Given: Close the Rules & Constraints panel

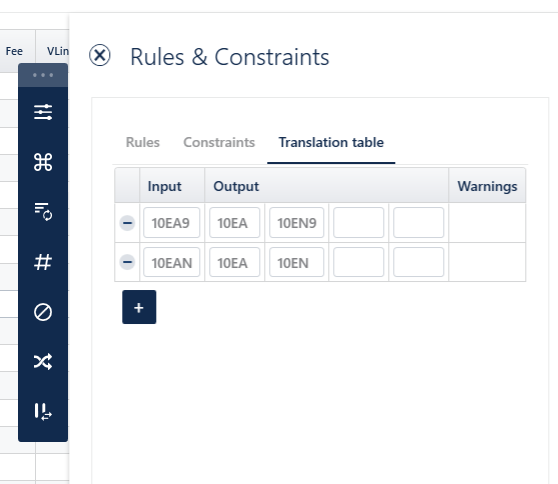Looking at the screenshot, I should click(100, 55).
